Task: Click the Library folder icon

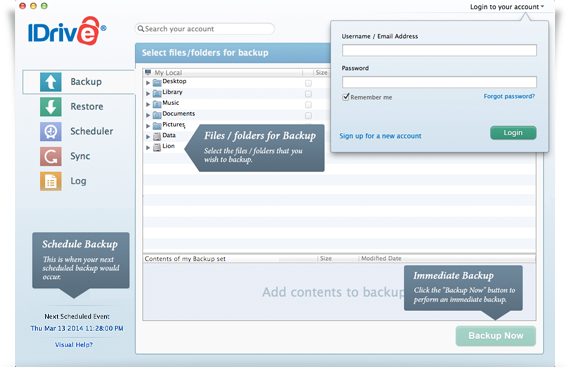Action: click(157, 93)
